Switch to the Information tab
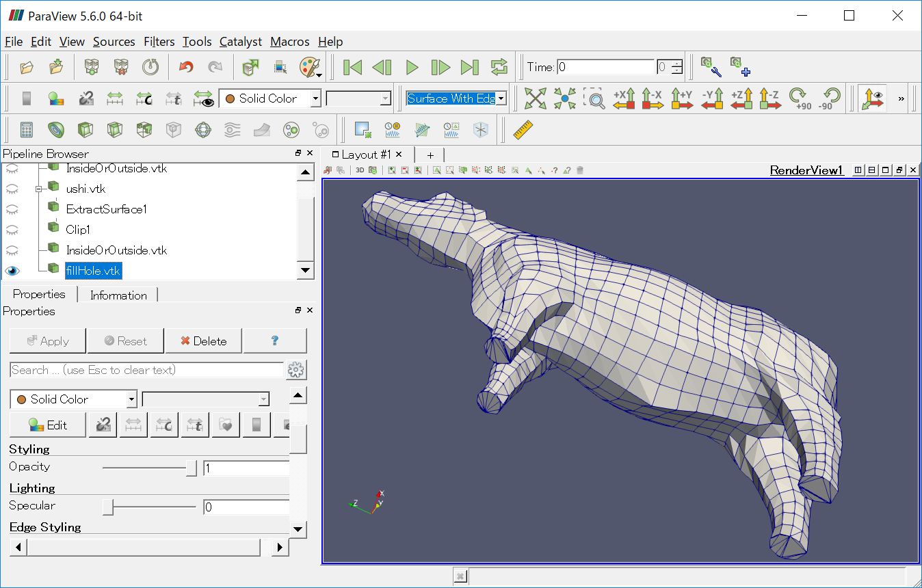922x588 pixels. (x=118, y=295)
